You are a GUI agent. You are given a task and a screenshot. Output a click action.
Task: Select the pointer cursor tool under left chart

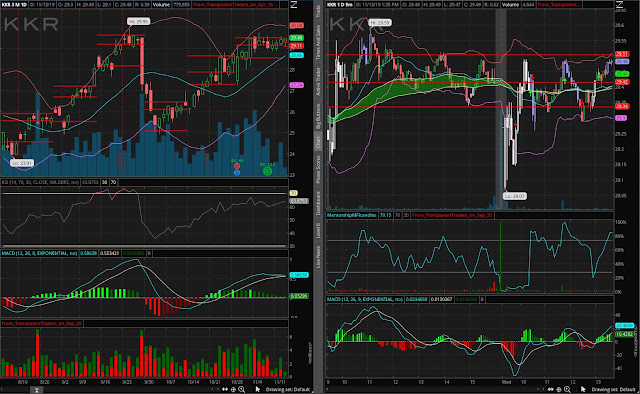(258, 389)
